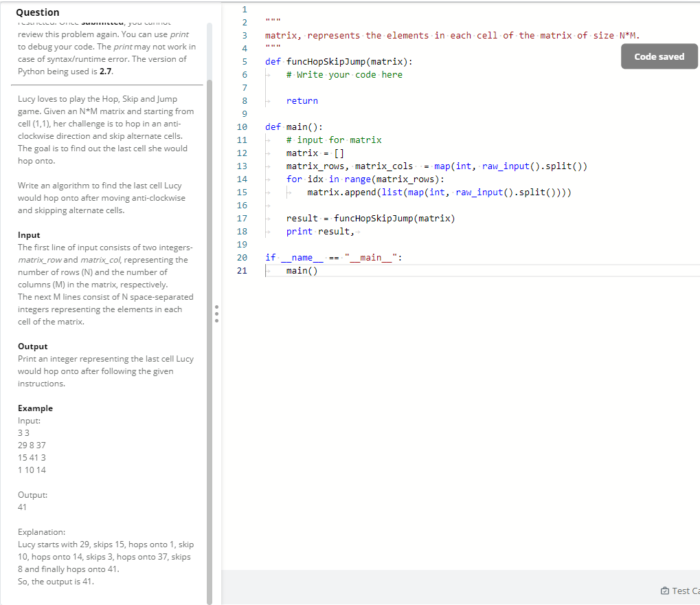Click the 'Question' heading
This screenshot has width=700, height=605.
click(38, 12)
